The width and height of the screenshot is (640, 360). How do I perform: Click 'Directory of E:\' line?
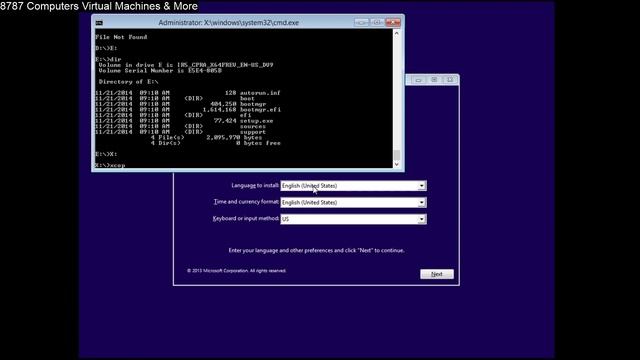coord(128,82)
